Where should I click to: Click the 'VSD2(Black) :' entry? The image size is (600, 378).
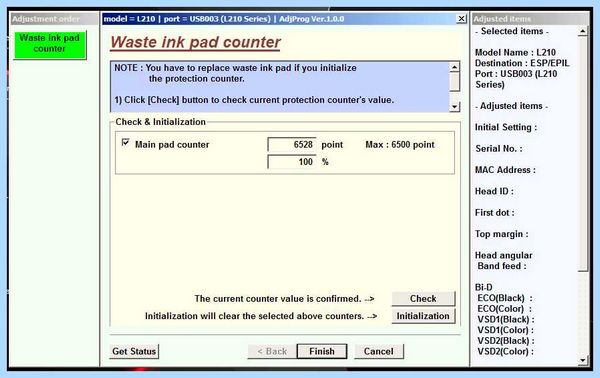pos(506,341)
